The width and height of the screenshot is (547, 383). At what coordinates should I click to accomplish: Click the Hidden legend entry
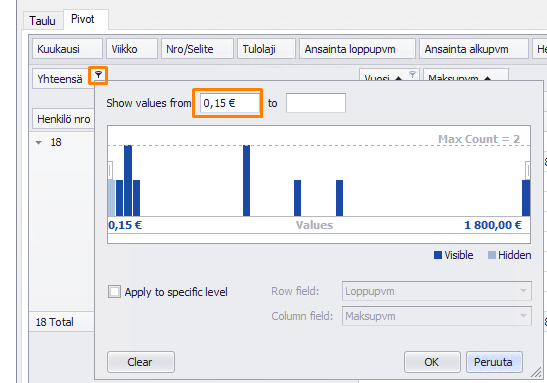(x=509, y=255)
